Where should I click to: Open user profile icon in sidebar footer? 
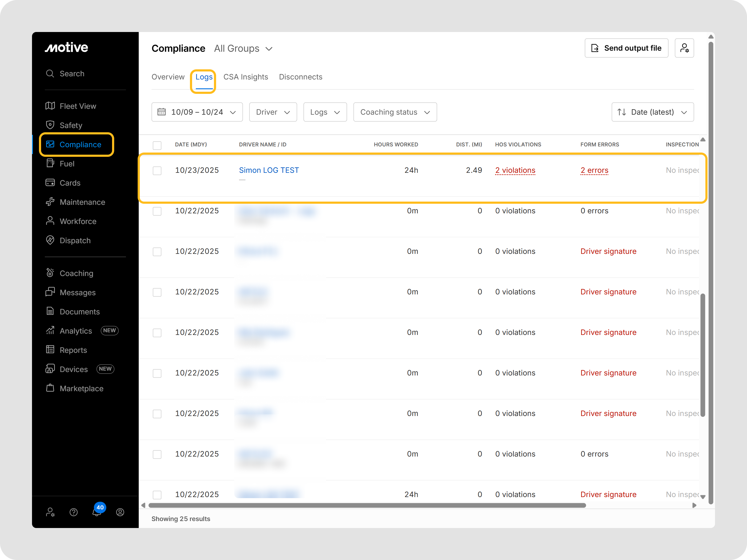tap(120, 512)
